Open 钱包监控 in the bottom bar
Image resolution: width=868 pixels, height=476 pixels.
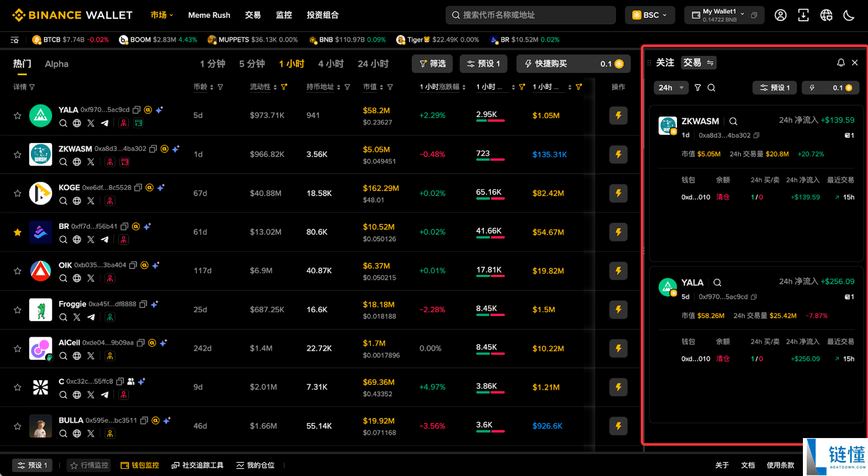140,465
